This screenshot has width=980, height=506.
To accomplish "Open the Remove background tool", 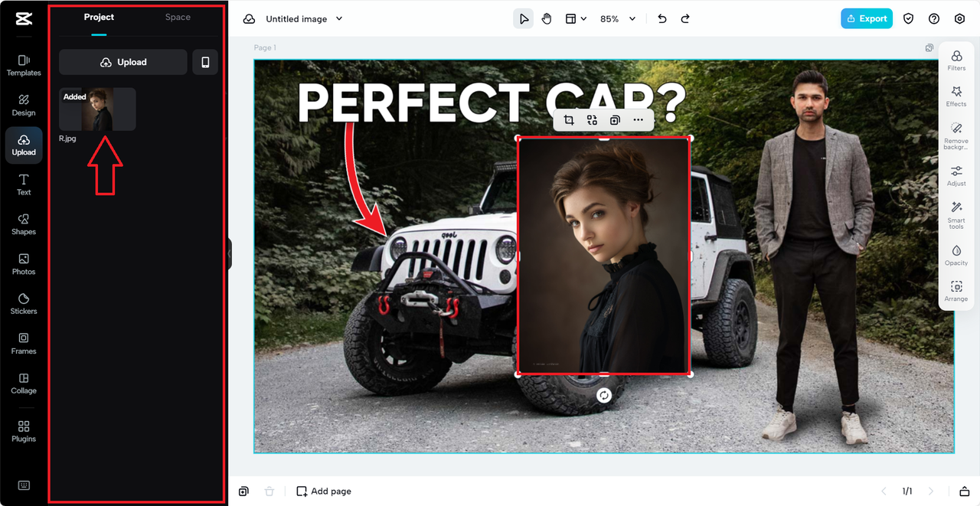I will (x=956, y=135).
